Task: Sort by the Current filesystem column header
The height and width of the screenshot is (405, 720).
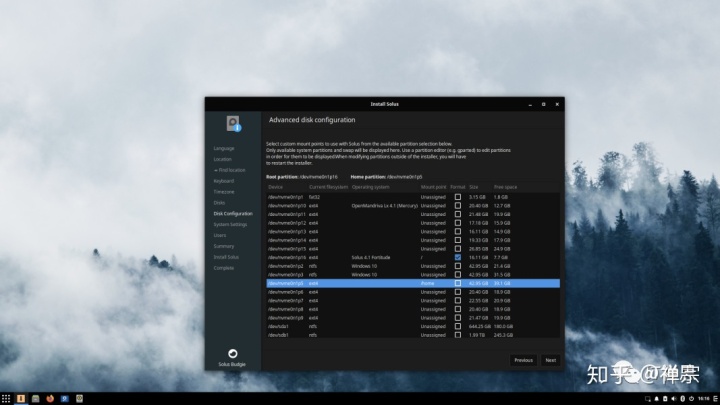Action: (328, 187)
